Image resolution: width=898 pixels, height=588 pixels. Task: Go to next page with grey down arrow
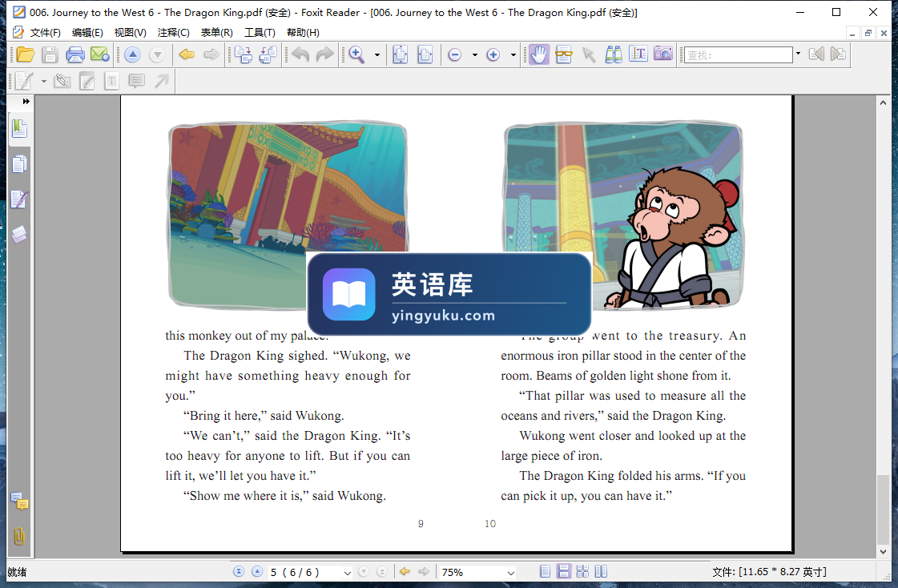(157, 55)
